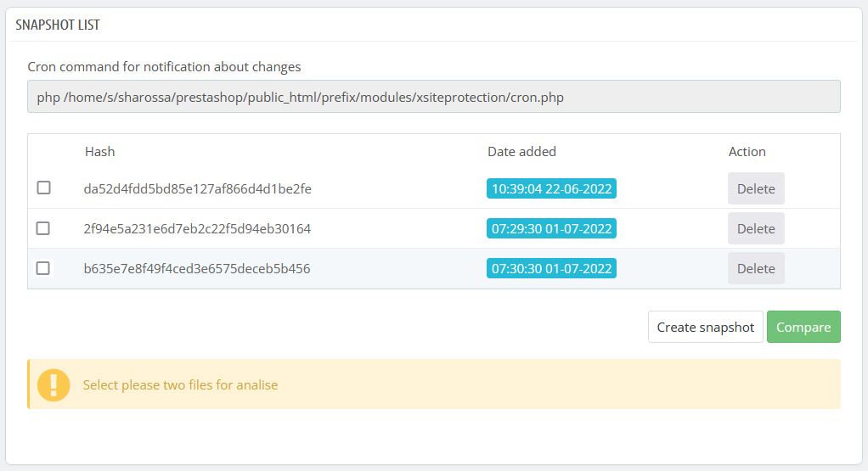Click the Snapshot List panel heading
The image size is (868, 471).
tap(58, 25)
